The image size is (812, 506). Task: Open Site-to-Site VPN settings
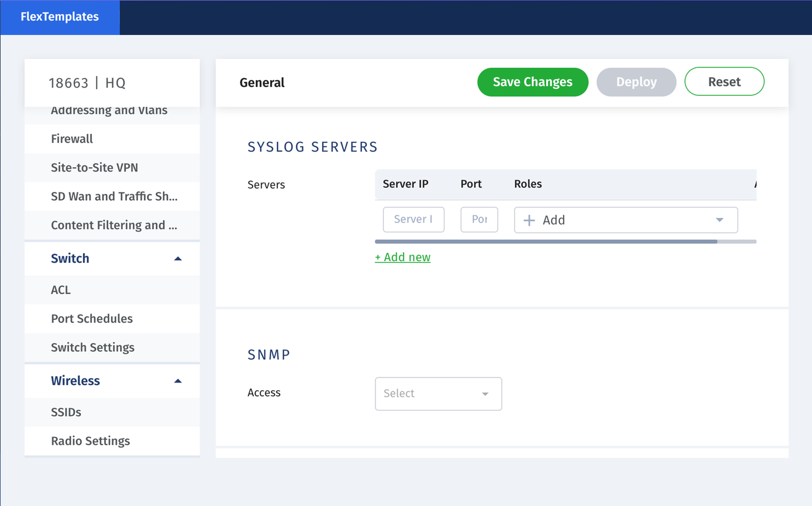[x=95, y=167]
